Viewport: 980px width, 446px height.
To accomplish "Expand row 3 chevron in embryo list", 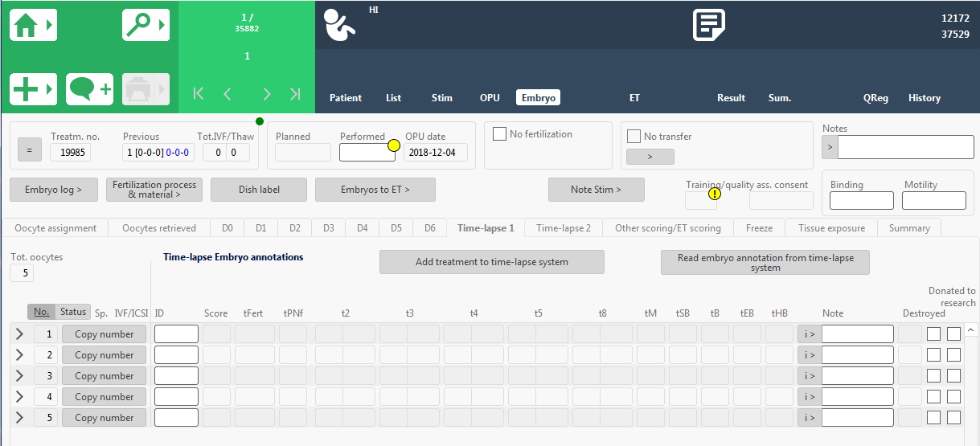I will click(x=20, y=376).
